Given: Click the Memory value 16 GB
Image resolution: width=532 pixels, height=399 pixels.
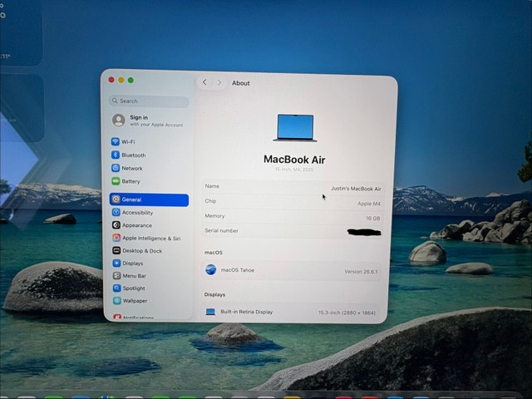Looking at the screenshot, I should [x=373, y=218].
